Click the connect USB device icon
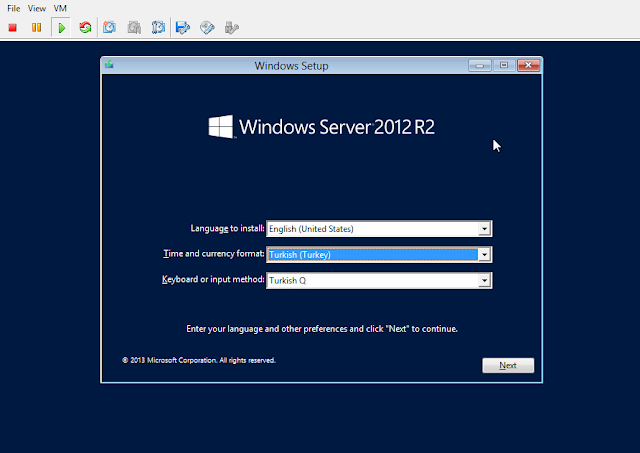Image resolution: width=640 pixels, height=453 pixels. pyautogui.click(x=231, y=28)
